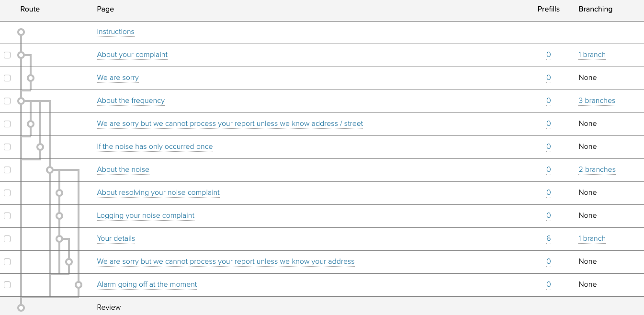Image resolution: width=644 pixels, height=315 pixels.
Task: Tick the checkbox for About your complaint
Action: [7, 55]
